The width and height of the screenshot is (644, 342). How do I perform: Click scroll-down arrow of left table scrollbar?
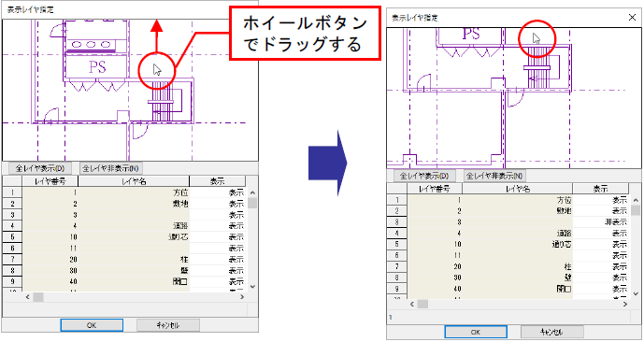click(252, 287)
